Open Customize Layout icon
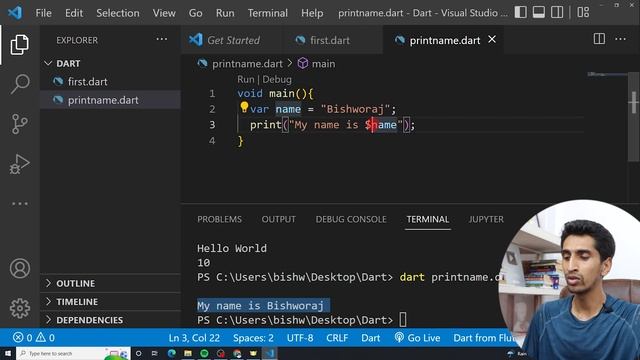 pyautogui.click(x=583, y=12)
